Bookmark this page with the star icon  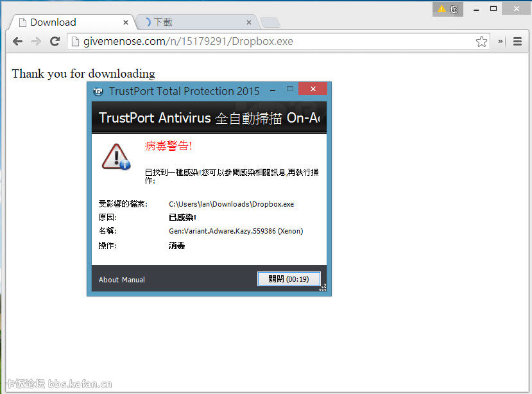pos(481,42)
